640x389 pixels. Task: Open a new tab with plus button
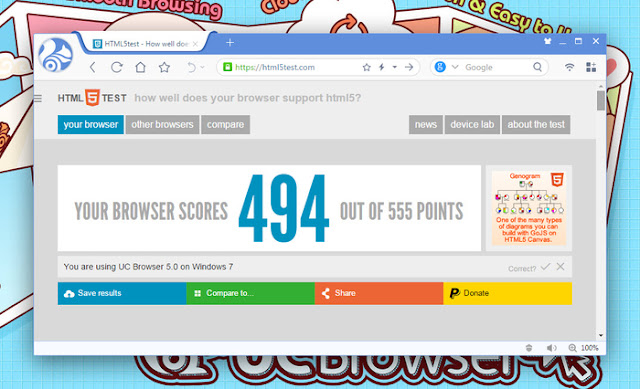[x=230, y=42]
